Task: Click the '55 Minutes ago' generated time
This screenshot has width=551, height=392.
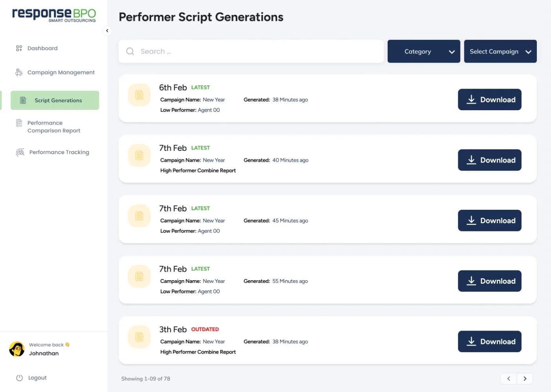Action: (x=290, y=281)
